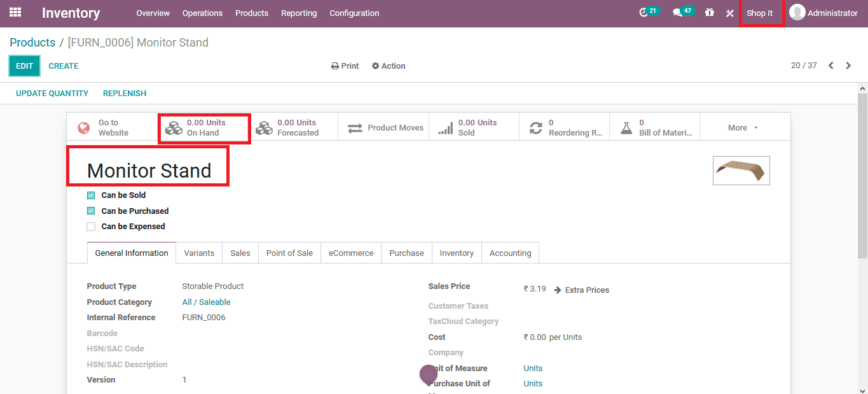The width and height of the screenshot is (868, 394).
Task: Click the FURN_0006 internal reference value
Action: [203, 318]
